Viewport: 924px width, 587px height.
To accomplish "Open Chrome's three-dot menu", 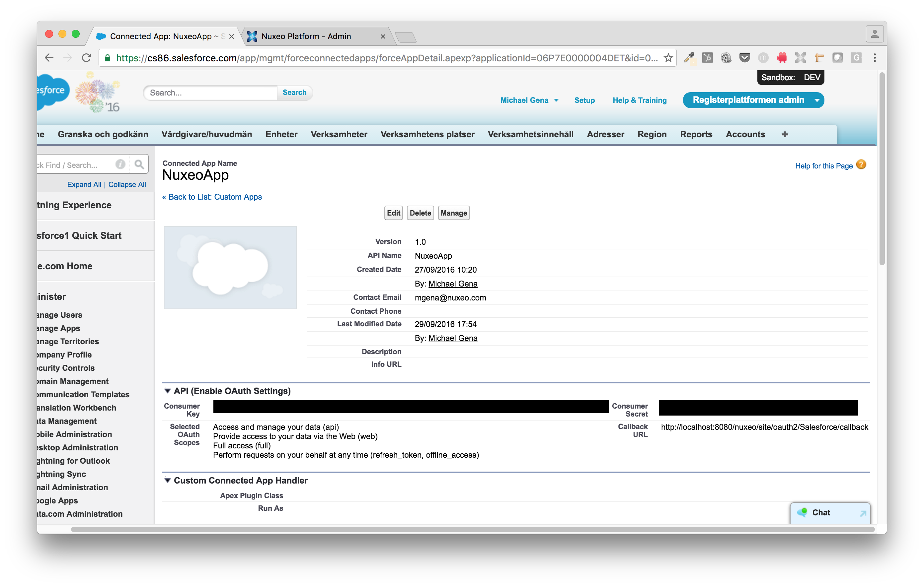I will pyautogui.click(x=875, y=58).
